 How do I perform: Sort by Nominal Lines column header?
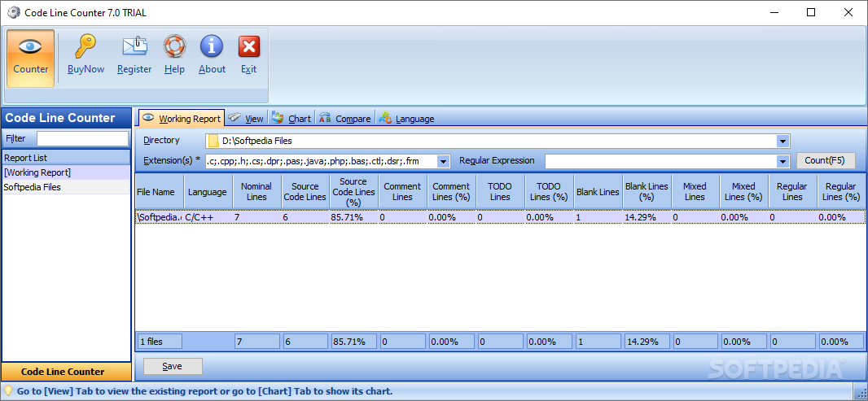click(256, 192)
